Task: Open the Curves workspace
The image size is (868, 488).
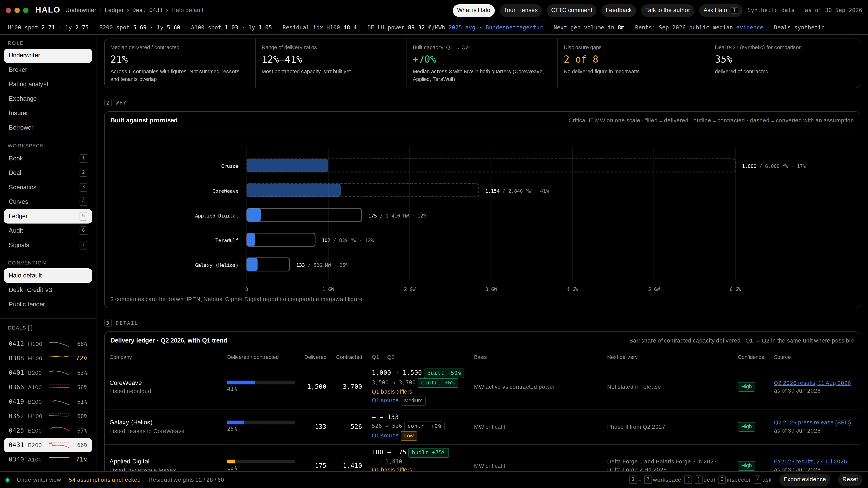Action: pyautogui.click(x=48, y=202)
